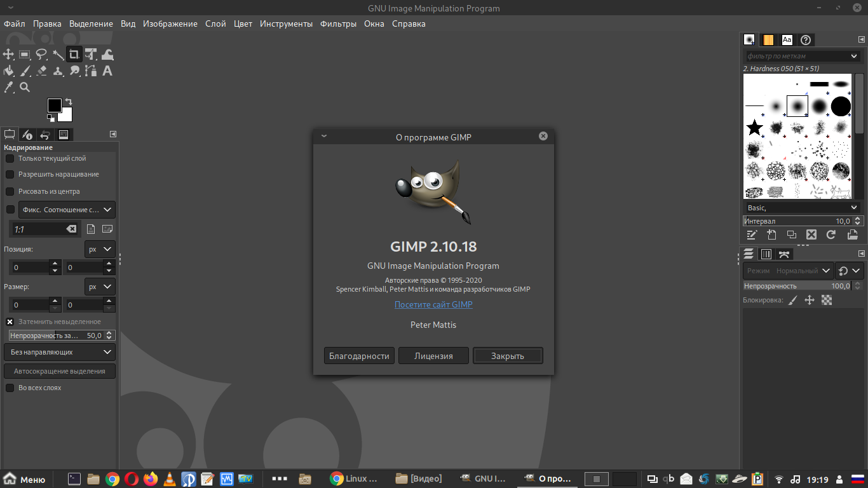
Task: Expand 'Без направляющих' guides dropdown
Action: pyautogui.click(x=60, y=351)
